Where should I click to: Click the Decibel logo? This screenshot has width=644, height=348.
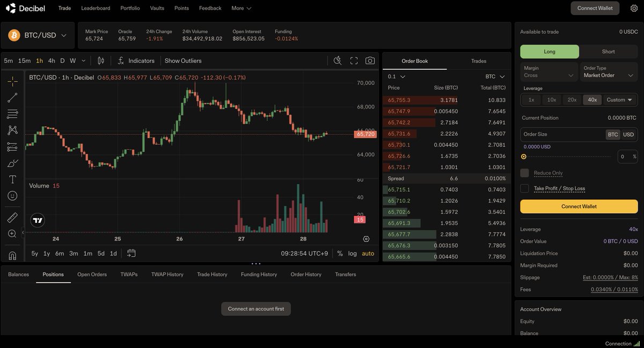pyautogui.click(x=26, y=8)
